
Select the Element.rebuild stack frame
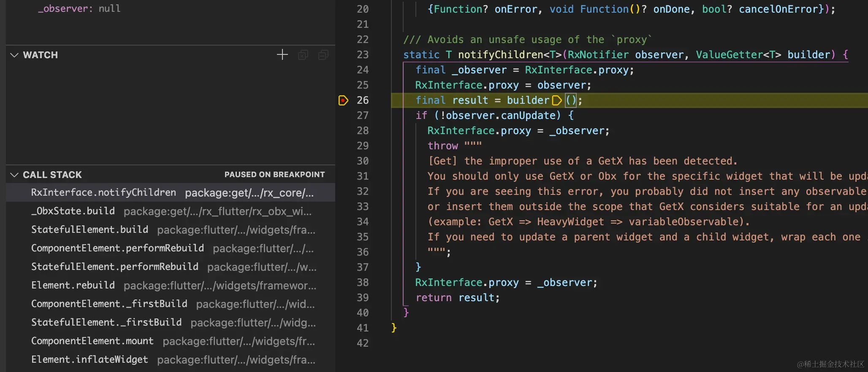tap(73, 286)
